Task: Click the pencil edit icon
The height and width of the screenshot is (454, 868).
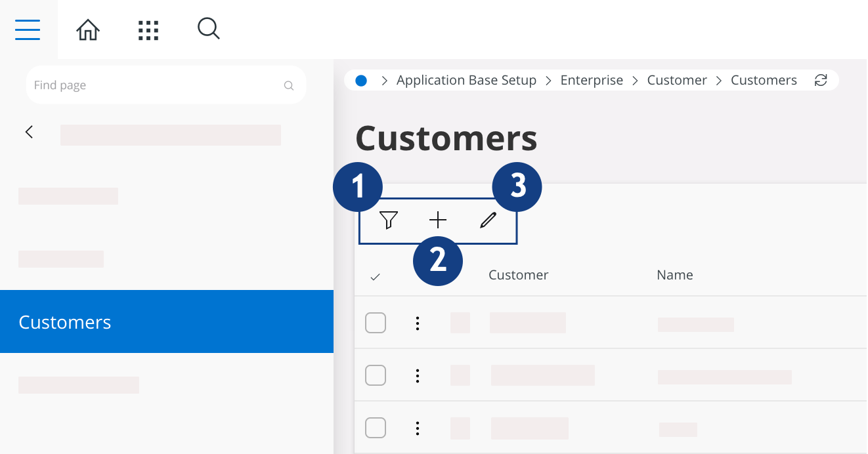Action: point(487,220)
